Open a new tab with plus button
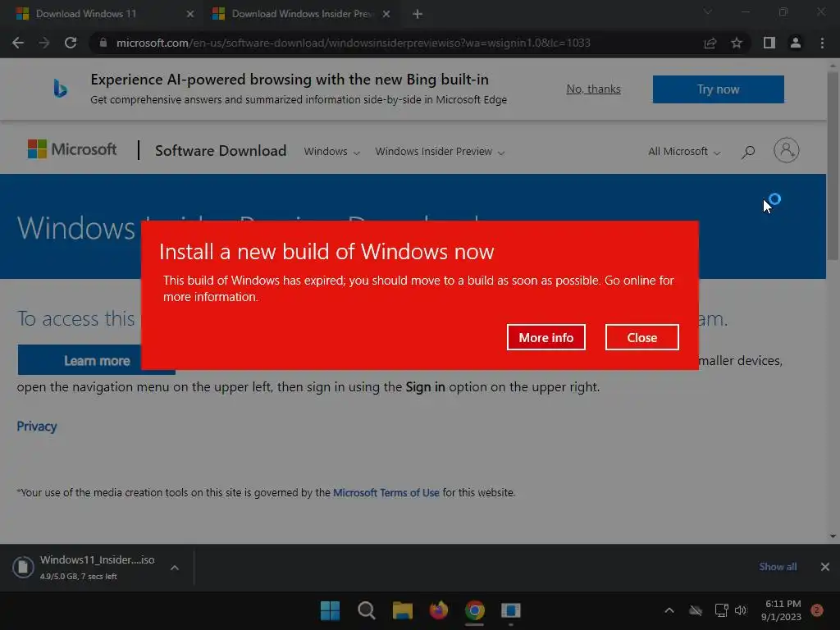This screenshot has height=630, width=840. [x=418, y=14]
